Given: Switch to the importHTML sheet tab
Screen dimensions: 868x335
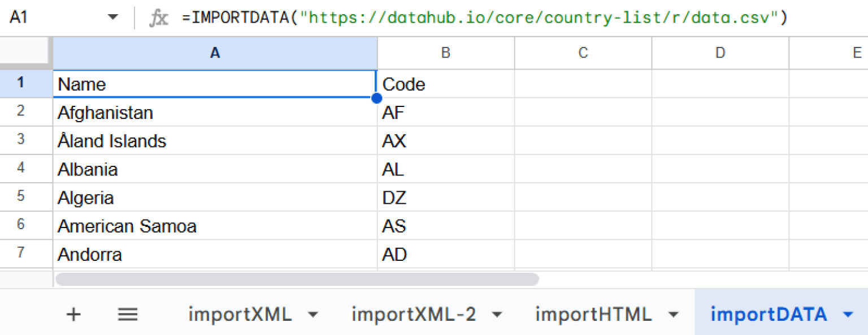Looking at the screenshot, I should [x=593, y=314].
